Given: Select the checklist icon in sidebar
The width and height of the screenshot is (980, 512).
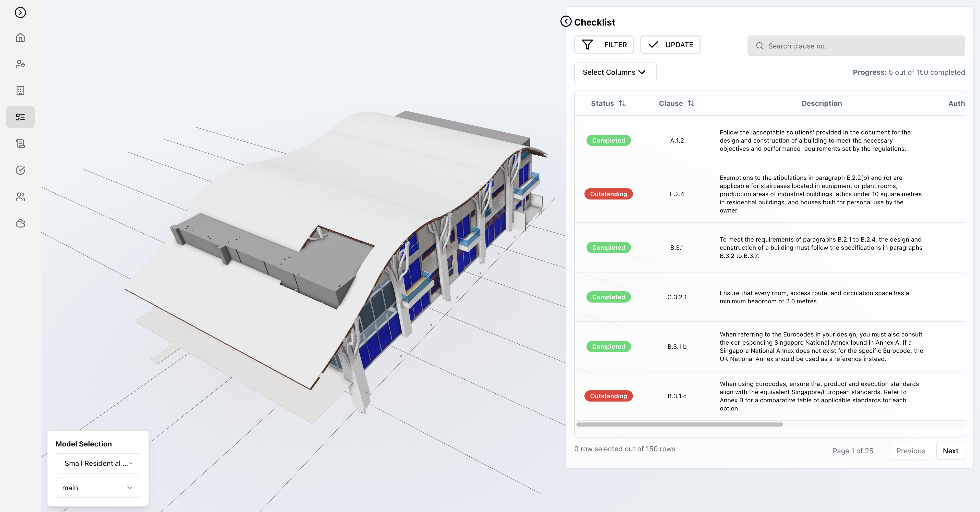Looking at the screenshot, I should [20, 117].
